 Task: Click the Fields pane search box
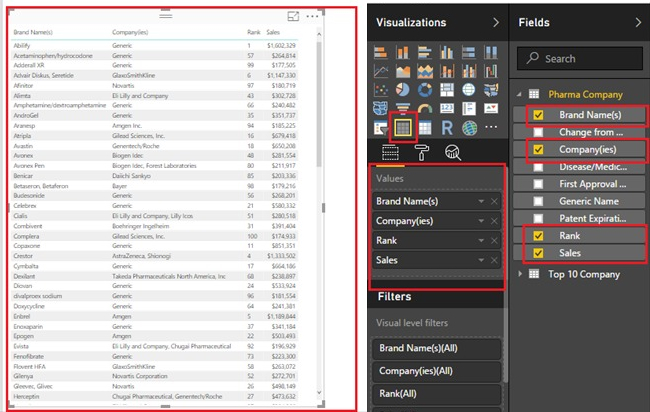(x=580, y=58)
